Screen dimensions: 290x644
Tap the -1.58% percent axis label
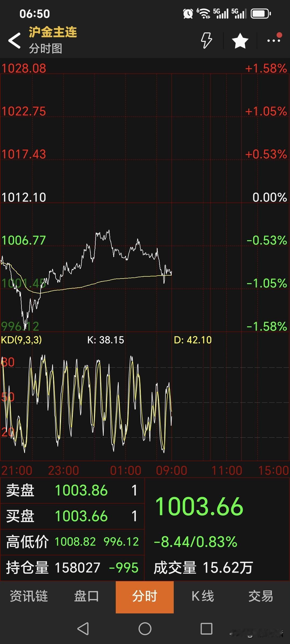click(267, 327)
